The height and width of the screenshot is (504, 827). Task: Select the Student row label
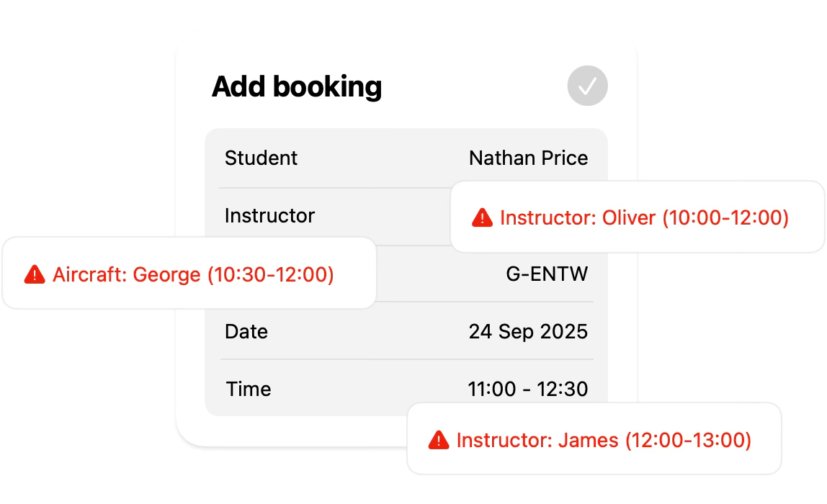coord(261,158)
